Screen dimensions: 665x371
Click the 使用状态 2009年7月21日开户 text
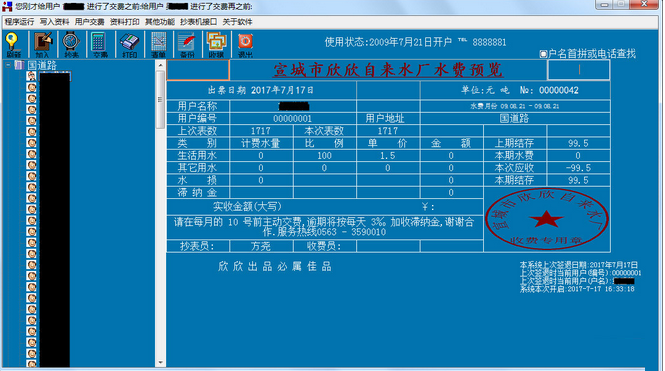[388, 42]
